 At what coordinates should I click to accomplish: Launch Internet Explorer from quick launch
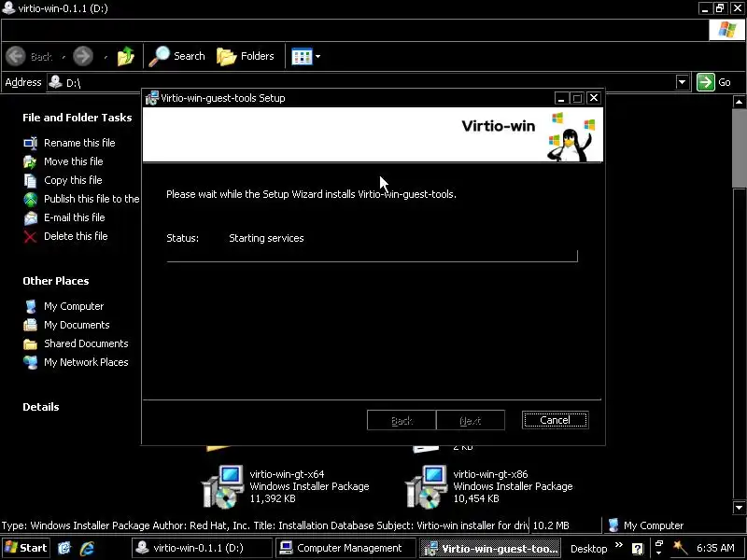tap(87, 549)
